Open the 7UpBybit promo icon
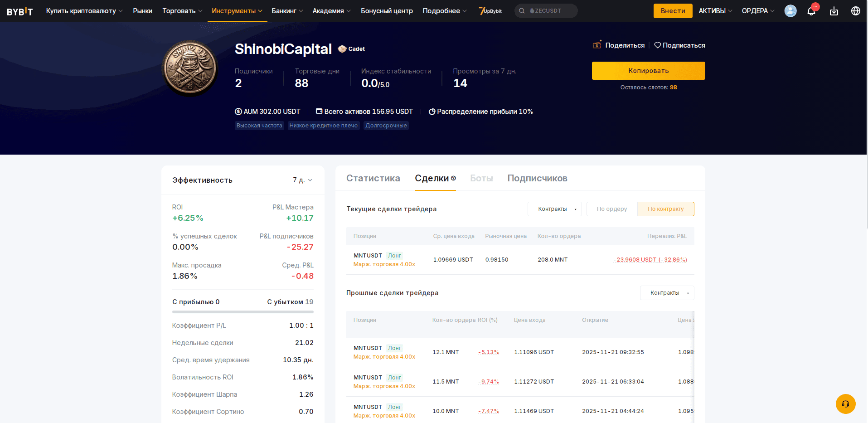The image size is (868, 423). 490,11
